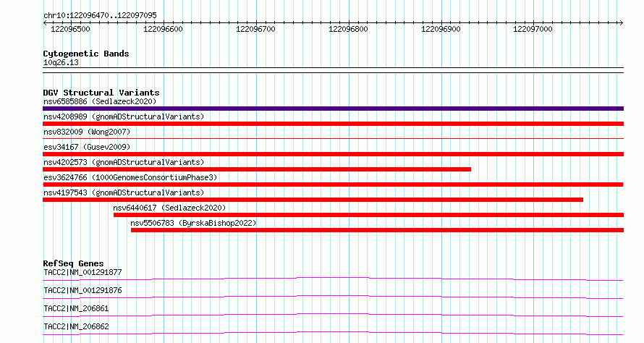The image size is (644, 343).
Task: Click the red bar under esv34167
Action: click(333, 154)
